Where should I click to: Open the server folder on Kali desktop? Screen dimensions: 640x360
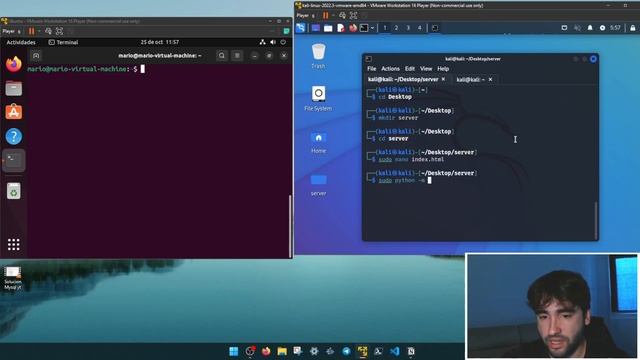pyautogui.click(x=318, y=184)
